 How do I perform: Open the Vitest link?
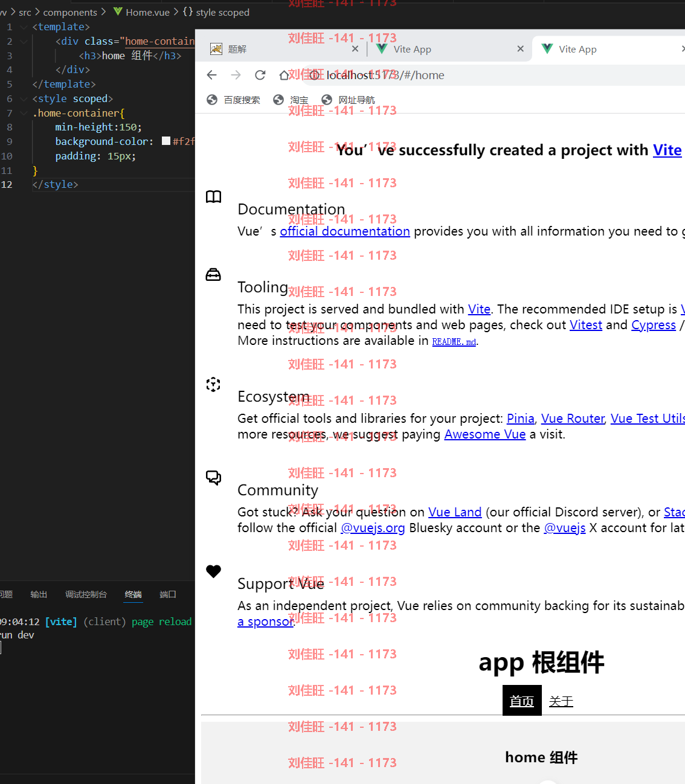586,325
